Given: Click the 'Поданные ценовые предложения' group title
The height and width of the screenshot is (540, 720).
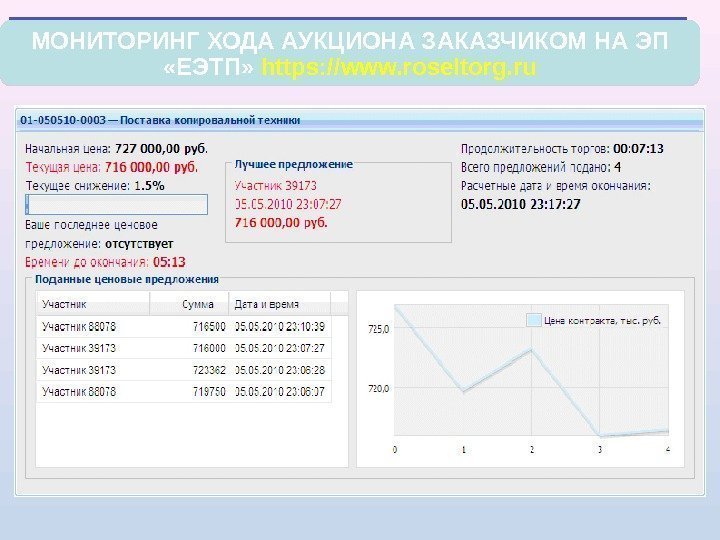Looking at the screenshot, I should [x=127, y=279].
